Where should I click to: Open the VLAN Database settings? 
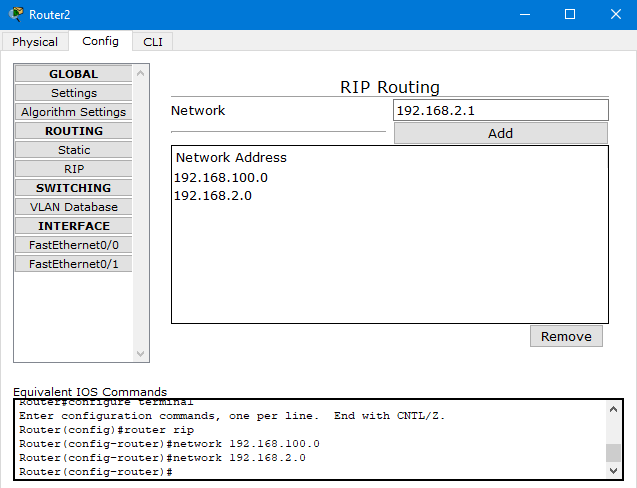point(74,207)
